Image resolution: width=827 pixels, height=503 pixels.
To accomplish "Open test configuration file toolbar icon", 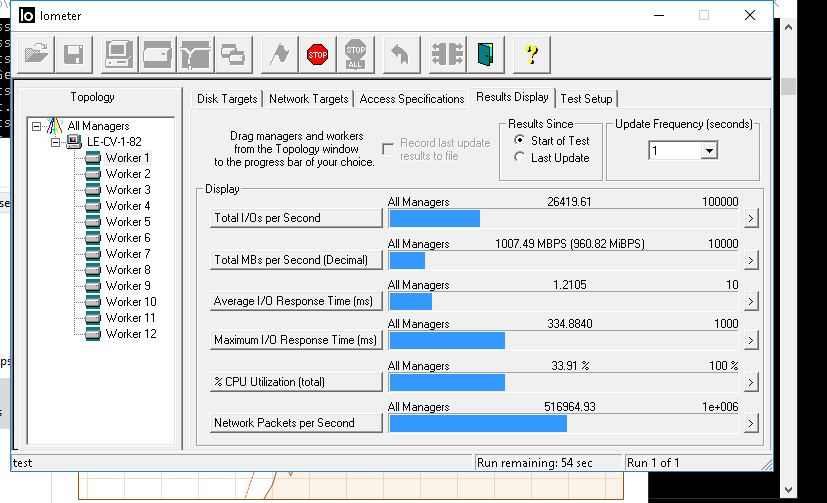I will pos(36,54).
